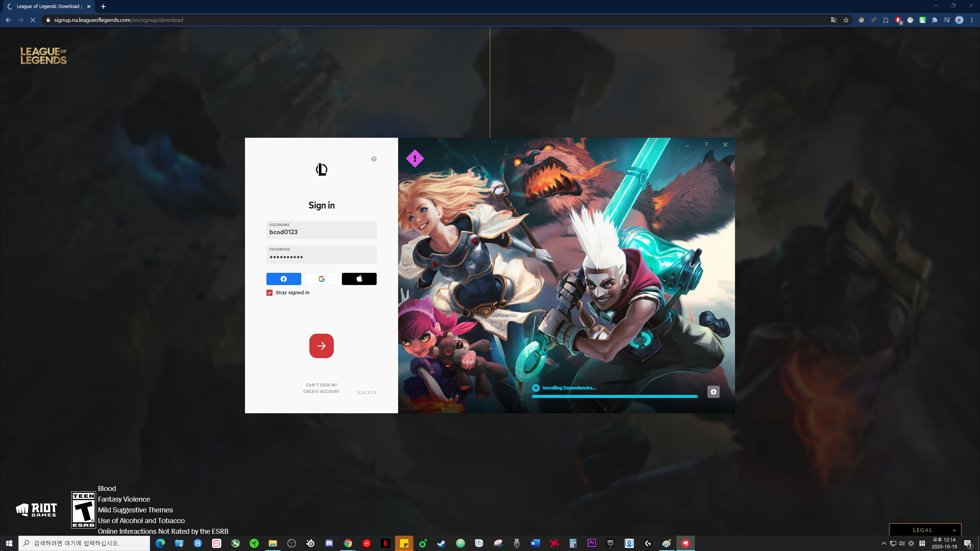Screen dimensions: 980x551
Task: Sign in with Apple button
Action: click(x=359, y=279)
